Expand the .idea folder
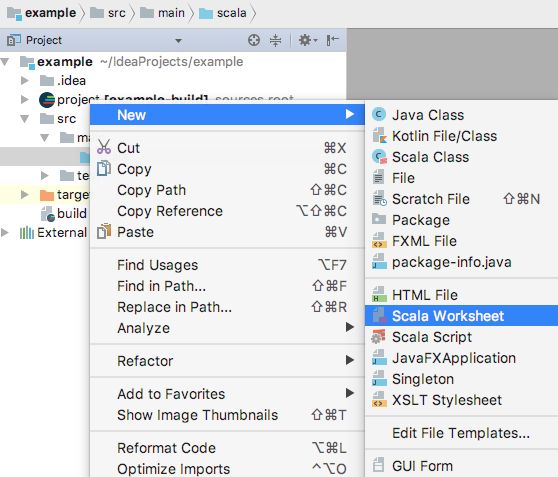Image resolution: width=558 pixels, height=477 pixels. click(x=25, y=80)
